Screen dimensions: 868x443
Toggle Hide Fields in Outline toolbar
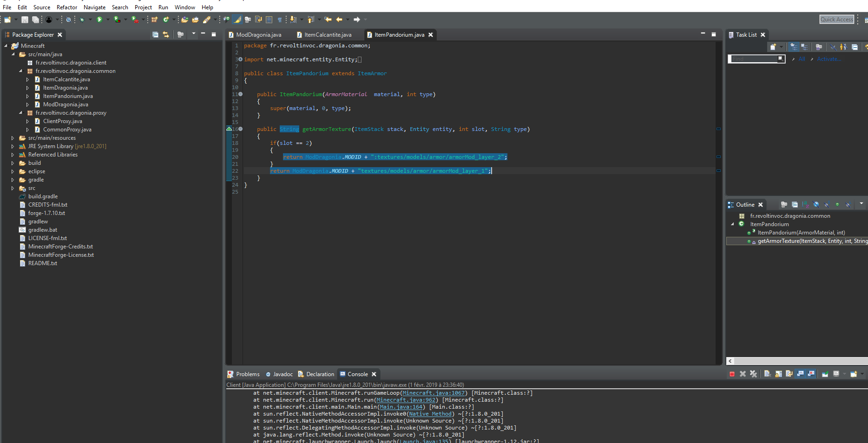click(x=816, y=205)
